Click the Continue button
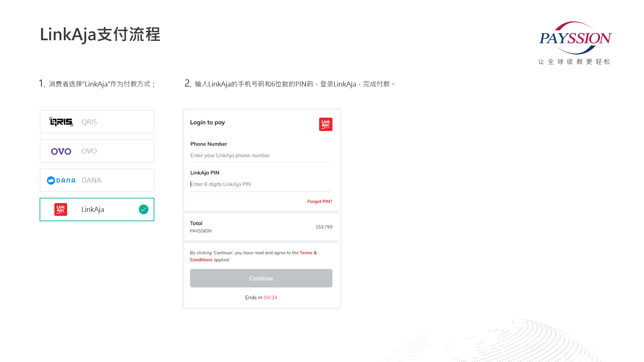This screenshot has height=362, width=644. pyautogui.click(x=261, y=278)
